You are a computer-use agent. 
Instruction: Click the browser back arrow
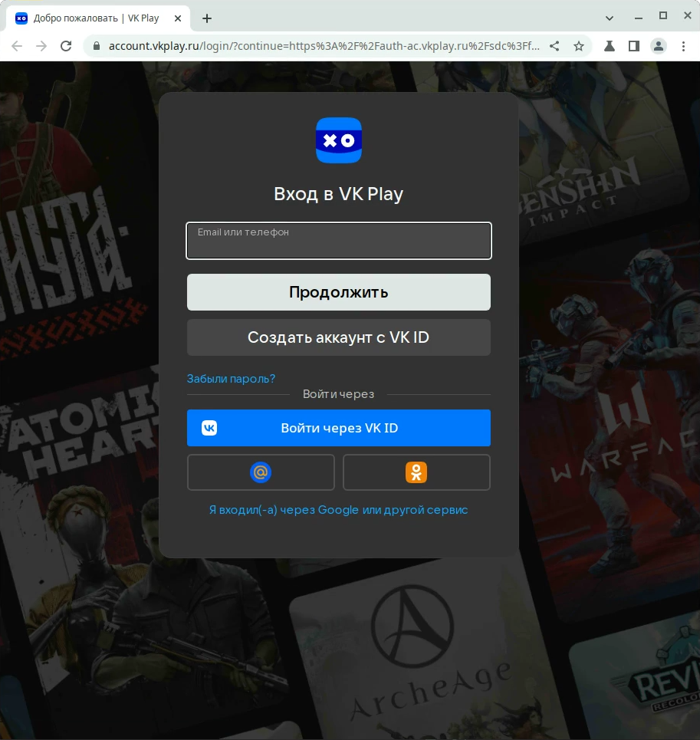tap(17, 46)
